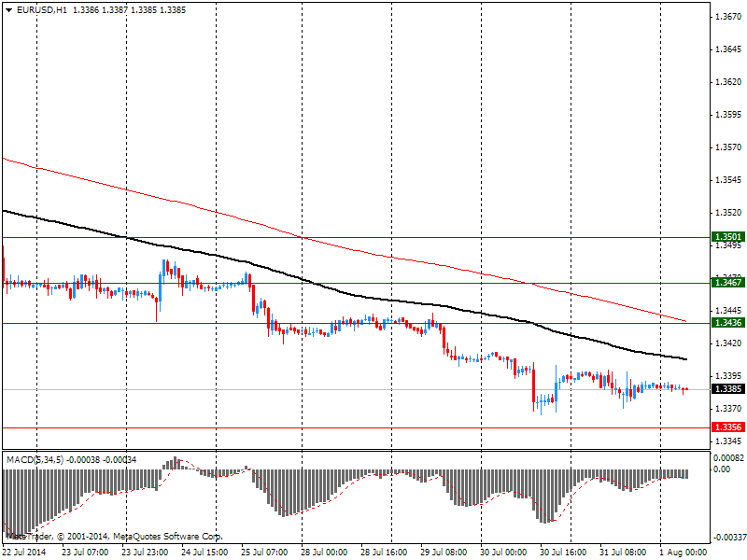The height and width of the screenshot is (560, 747).
Task: Click the 31 Jul 08:00 time label
Action: coord(623,552)
